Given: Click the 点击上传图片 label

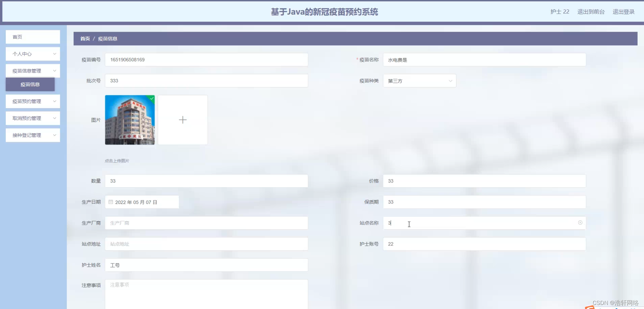Looking at the screenshot, I should coord(117,160).
